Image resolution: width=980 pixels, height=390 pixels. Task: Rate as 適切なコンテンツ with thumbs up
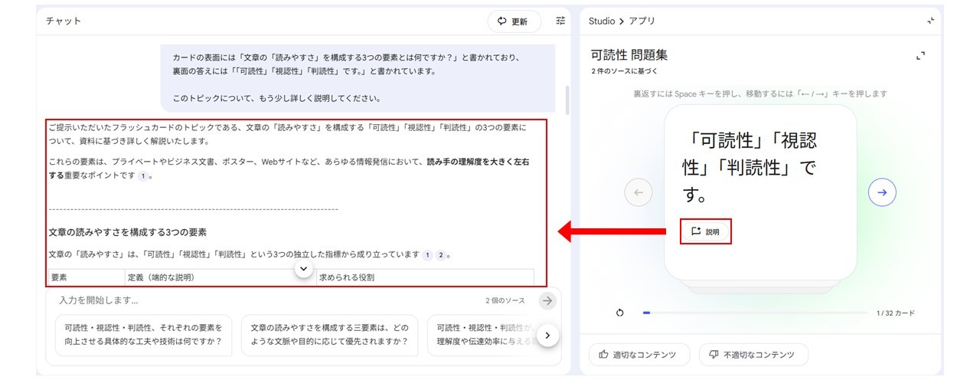(x=639, y=355)
